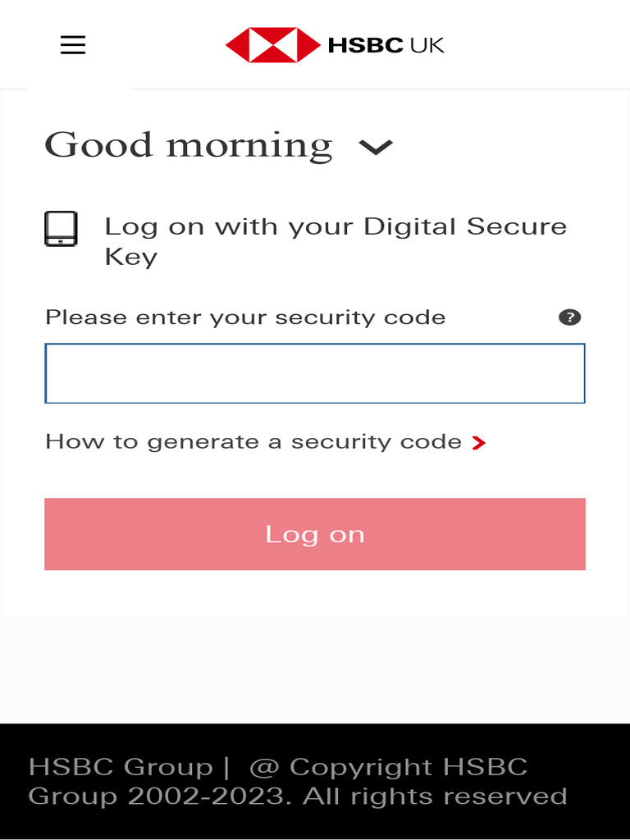Click the red HSBC hexagon logo
Image resolution: width=630 pixels, height=840 pixels.
point(272,45)
